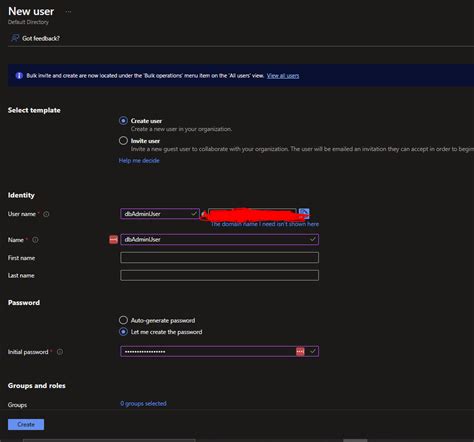Click the info icon next to User name
The width and height of the screenshot is (474, 442).
point(46,214)
